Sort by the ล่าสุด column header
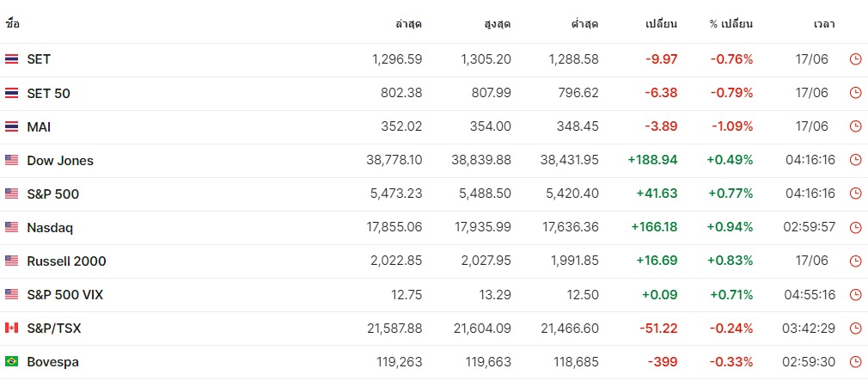868x387 pixels. click(409, 24)
